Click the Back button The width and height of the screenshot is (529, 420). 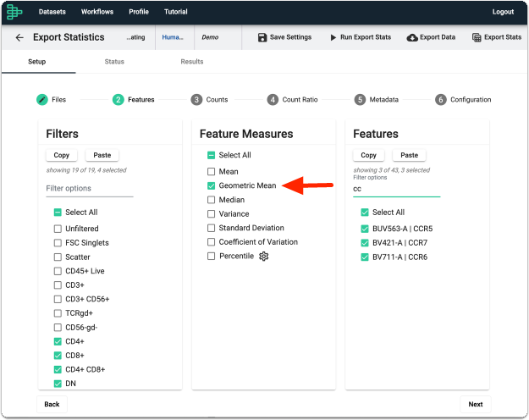coord(52,405)
